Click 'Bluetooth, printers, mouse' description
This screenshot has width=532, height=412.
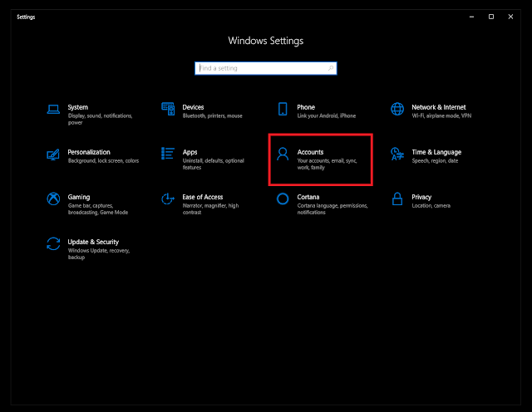pos(213,115)
